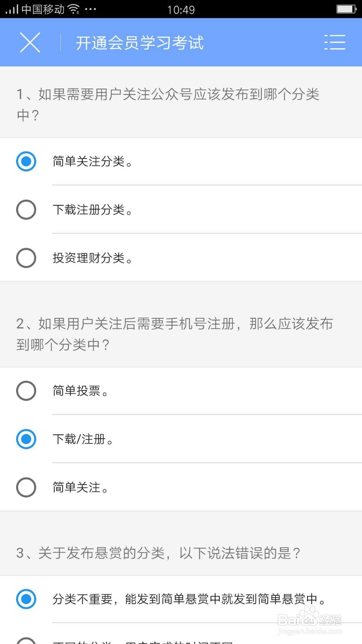The width and height of the screenshot is (362, 644).
Task: Tap the 下载注册分类 option label
Action: coord(93,210)
